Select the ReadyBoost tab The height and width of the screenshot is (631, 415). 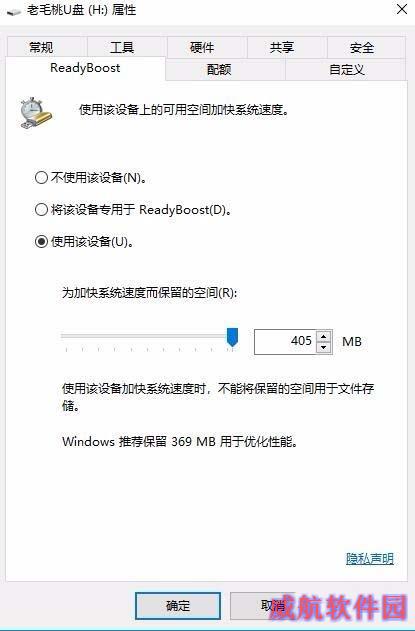85,68
